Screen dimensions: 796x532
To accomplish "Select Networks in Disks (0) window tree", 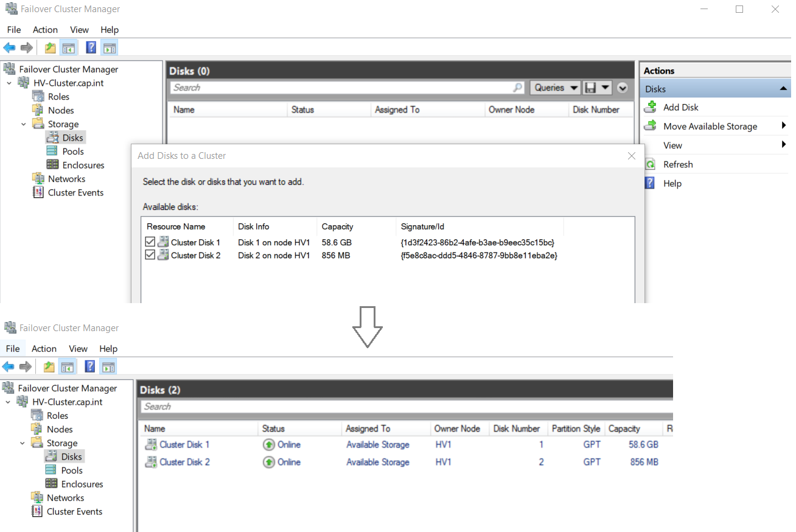I will (66, 179).
